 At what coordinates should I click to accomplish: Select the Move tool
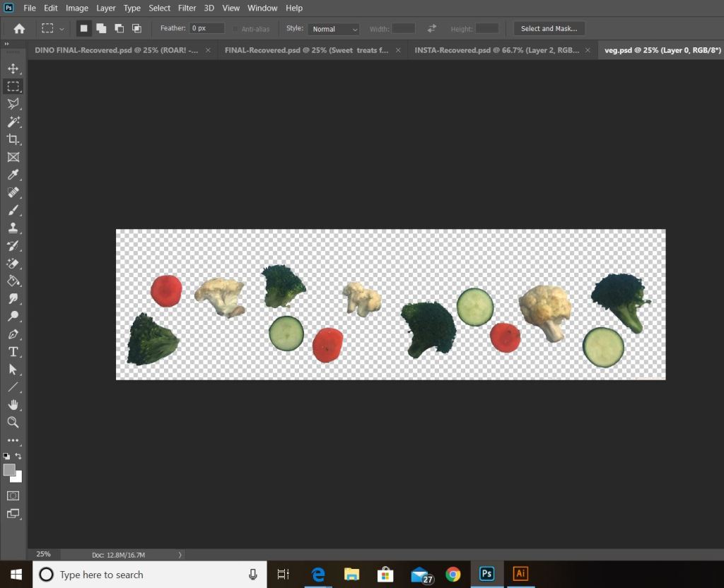pos(13,69)
